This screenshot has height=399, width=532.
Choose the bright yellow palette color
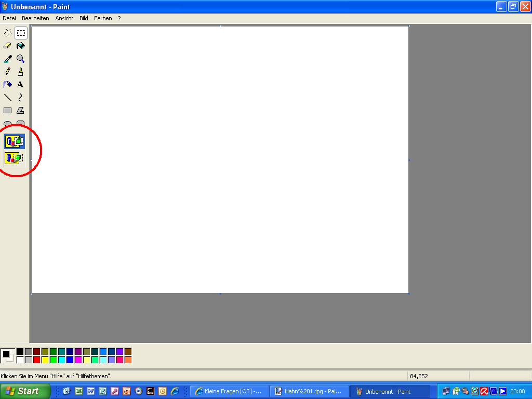coord(45,360)
